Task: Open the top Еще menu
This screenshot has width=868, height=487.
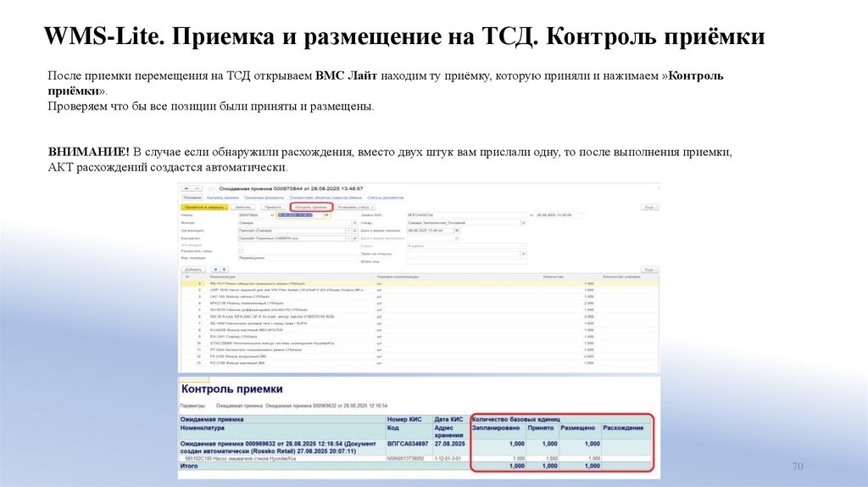Action: click(649, 207)
